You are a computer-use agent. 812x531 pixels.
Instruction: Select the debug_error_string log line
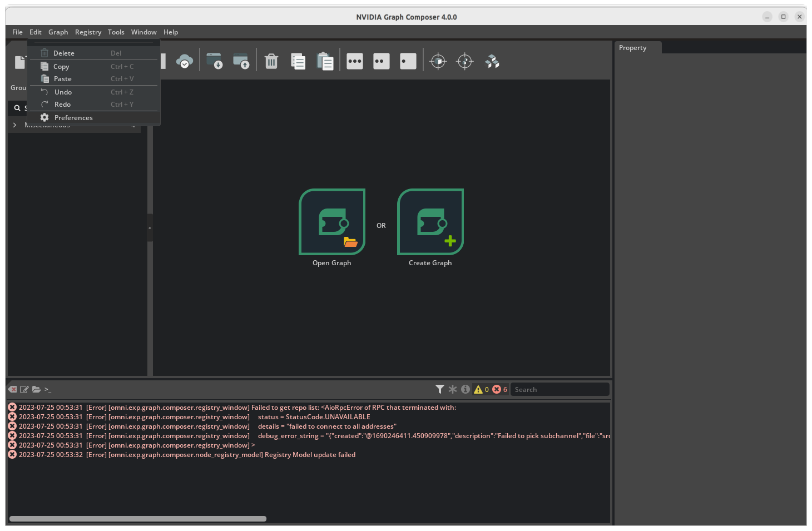tap(309, 436)
